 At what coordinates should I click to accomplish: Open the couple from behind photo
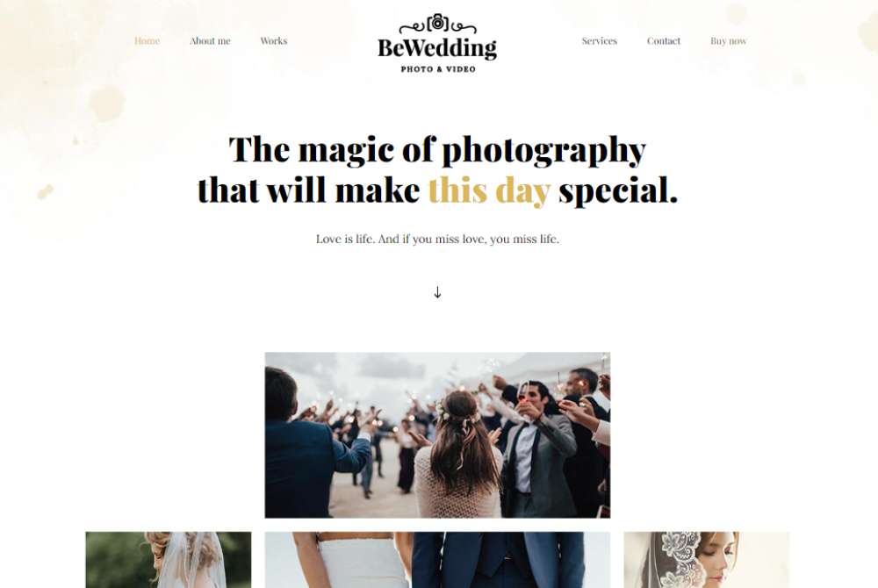point(437,559)
